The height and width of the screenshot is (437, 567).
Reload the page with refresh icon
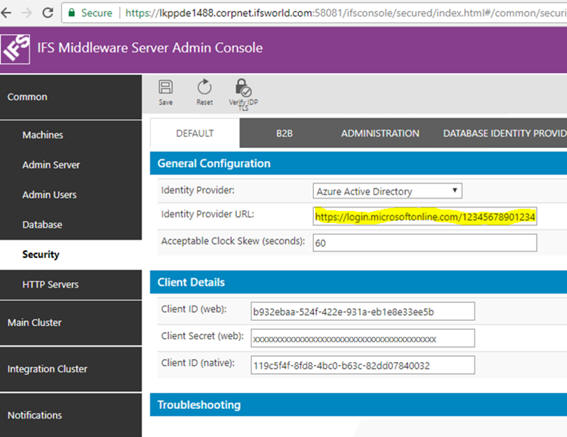point(48,13)
